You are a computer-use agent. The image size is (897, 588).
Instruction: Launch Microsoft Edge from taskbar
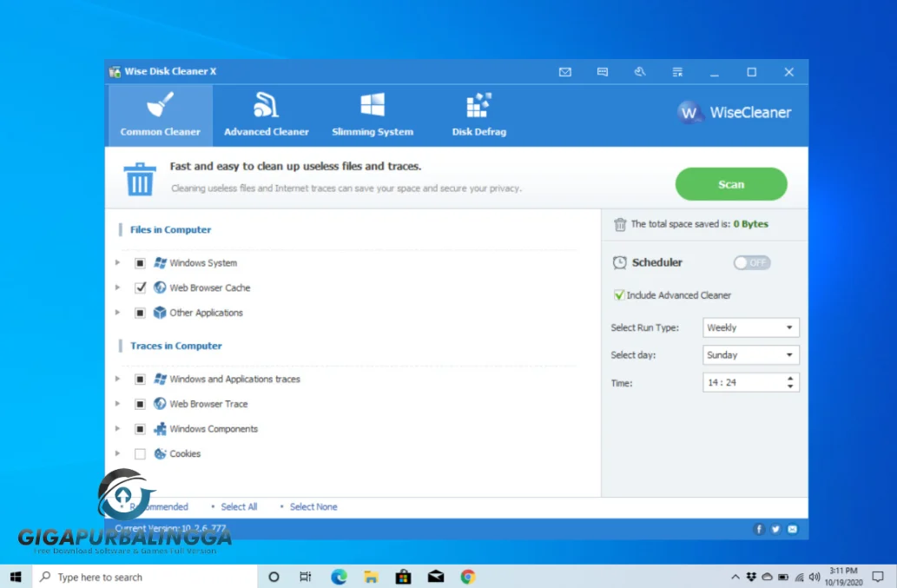coord(339,577)
